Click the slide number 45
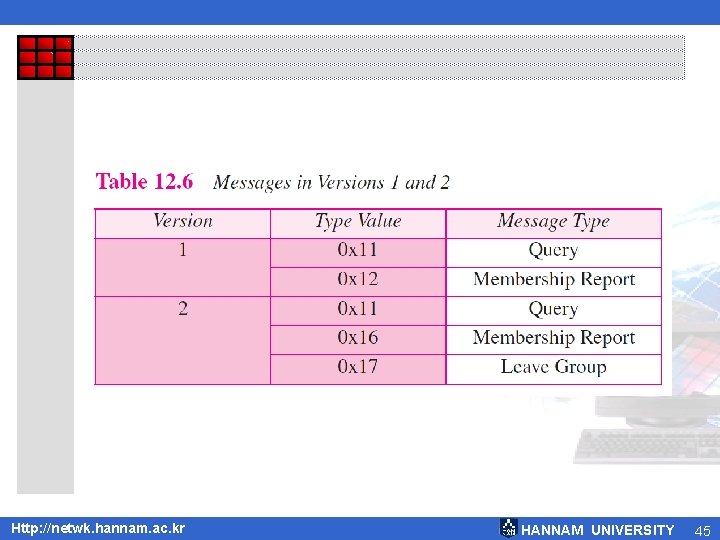The height and width of the screenshot is (540, 720). tap(703, 531)
